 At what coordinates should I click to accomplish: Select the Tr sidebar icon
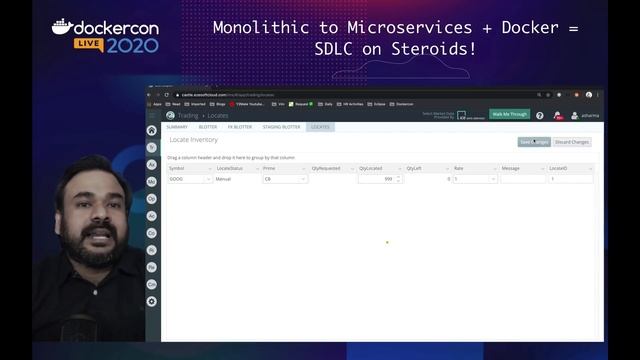(151, 147)
